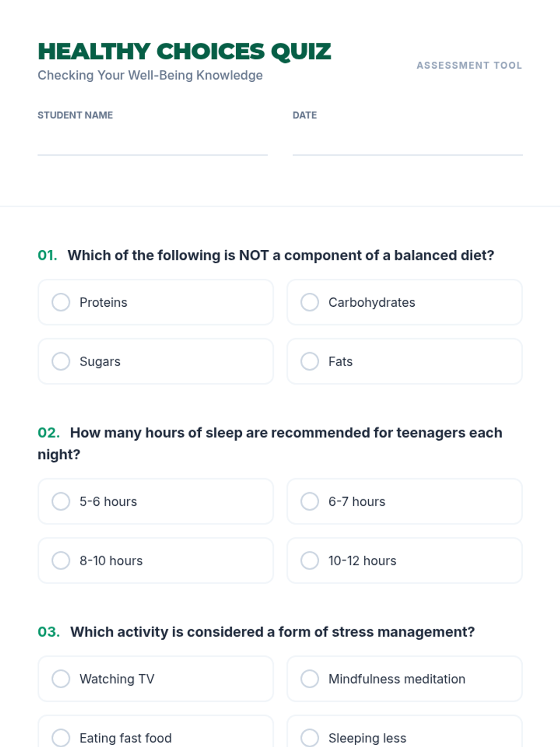
Task: Select 5-6 hours of sleep
Action: [61, 501]
